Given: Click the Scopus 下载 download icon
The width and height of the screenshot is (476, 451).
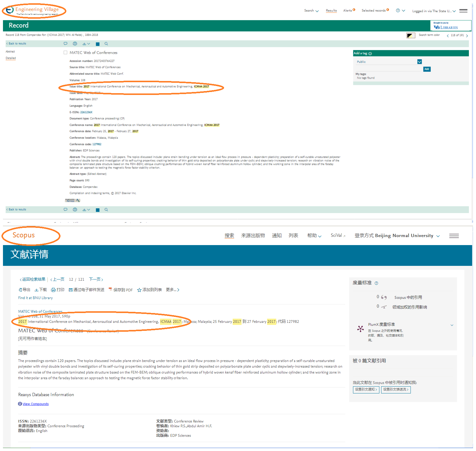Looking at the screenshot, I should click(x=36, y=290).
